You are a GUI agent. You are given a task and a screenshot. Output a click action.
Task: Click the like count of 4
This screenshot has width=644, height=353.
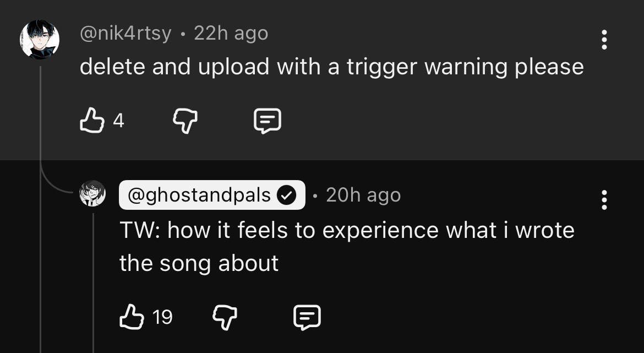pyautogui.click(x=118, y=120)
